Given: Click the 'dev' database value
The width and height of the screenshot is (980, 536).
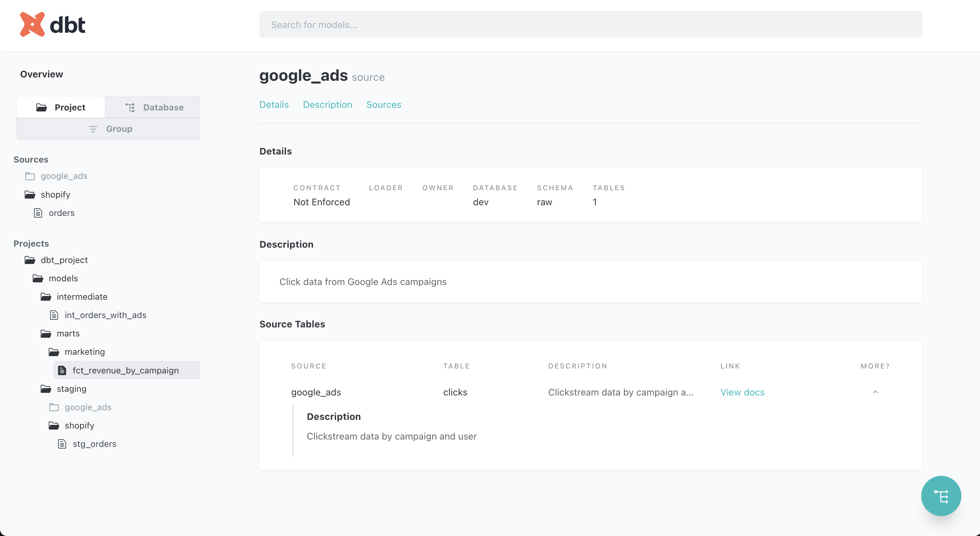Looking at the screenshot, I should point(481,202).
